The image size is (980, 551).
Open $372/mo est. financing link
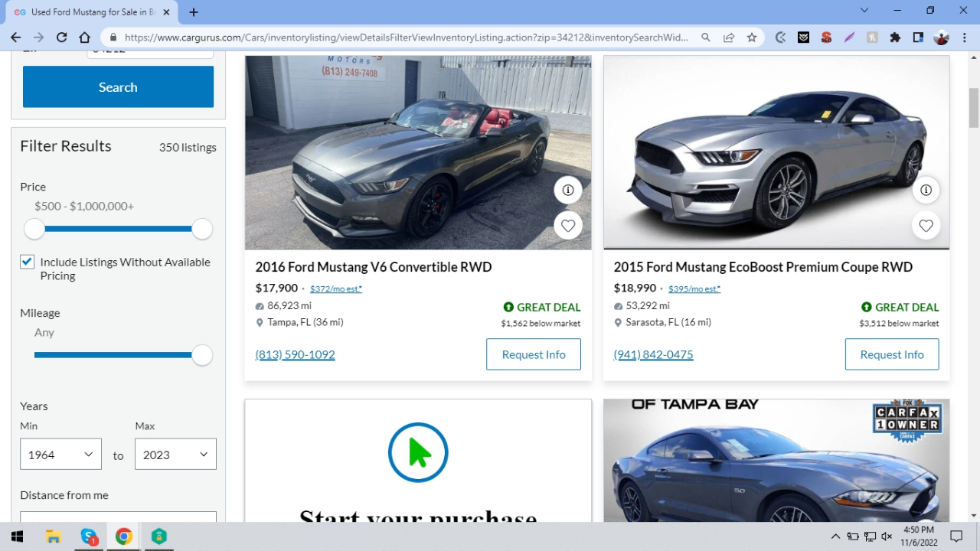(x=336, y=289)
